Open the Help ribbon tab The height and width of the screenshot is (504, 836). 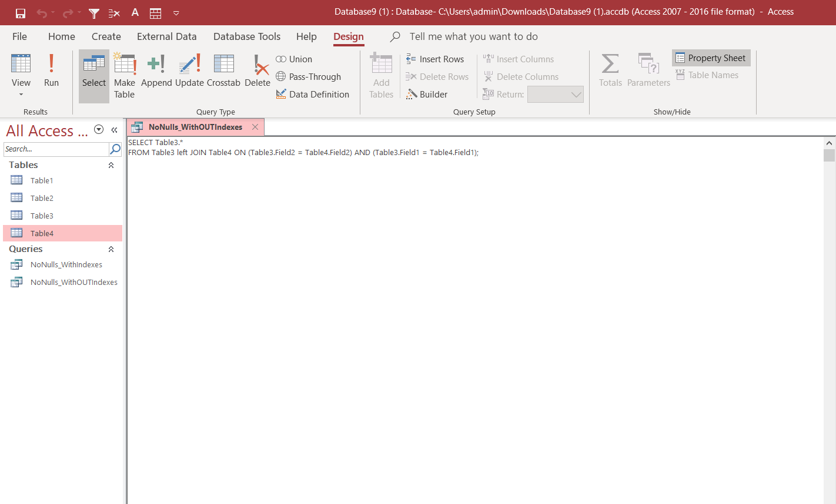click(x=306, y=36)
